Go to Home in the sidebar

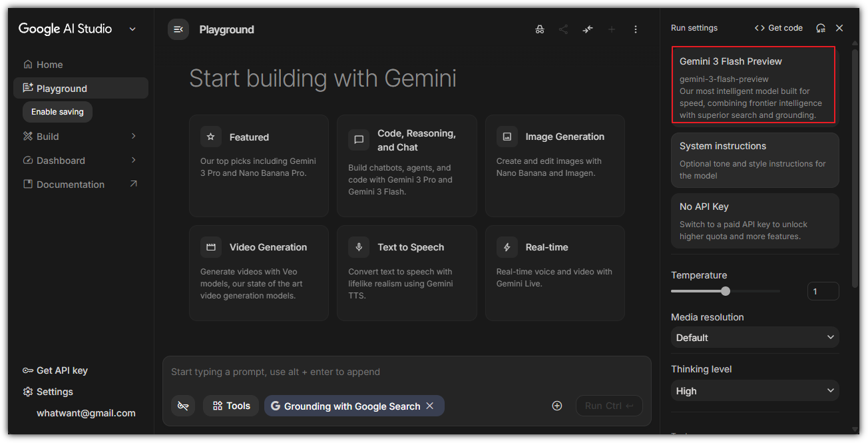(81, 65)
